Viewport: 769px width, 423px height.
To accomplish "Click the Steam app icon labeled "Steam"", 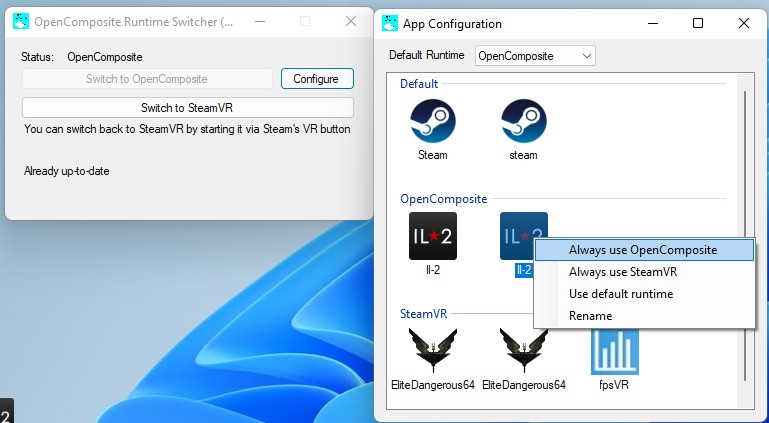I will pyautogui.click(x=433, y=121).
